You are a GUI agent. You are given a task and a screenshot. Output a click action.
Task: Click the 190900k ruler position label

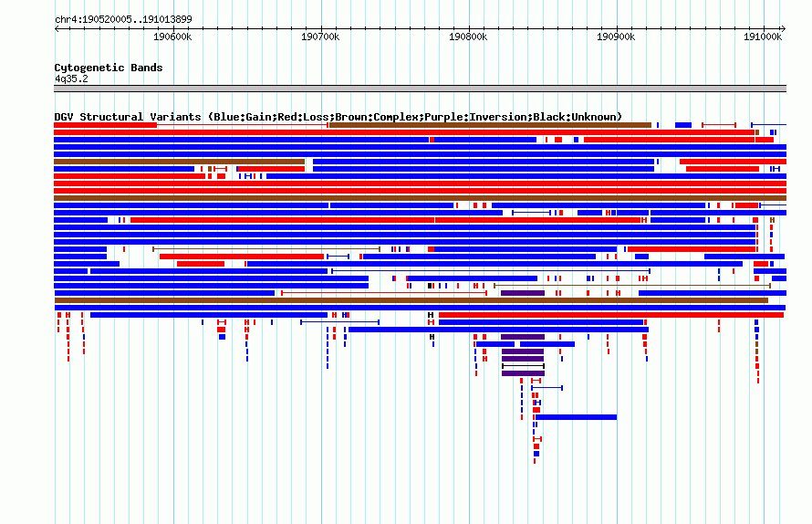[616, 37]
